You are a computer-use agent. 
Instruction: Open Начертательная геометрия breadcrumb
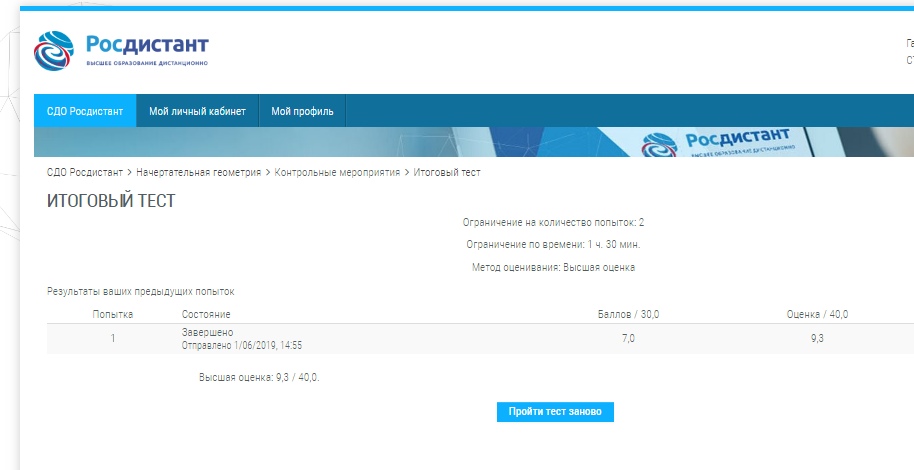coord(198,173)
